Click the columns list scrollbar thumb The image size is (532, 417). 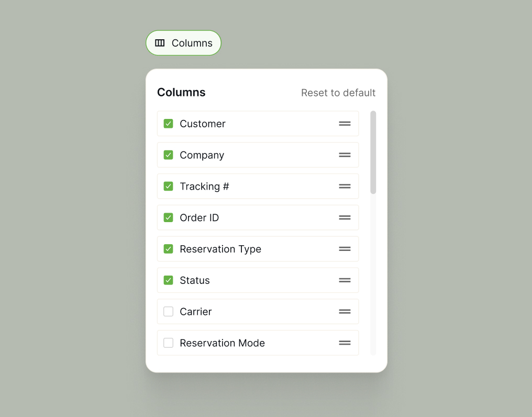point(373,152)
